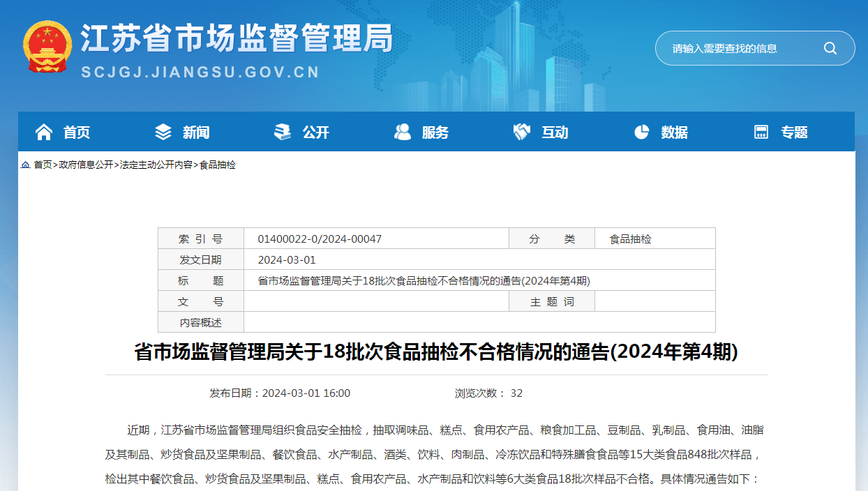The height and width of the screenshot is (491, 868).
Task: Click the books icon beside 公开
Action: tap(283, 132)
